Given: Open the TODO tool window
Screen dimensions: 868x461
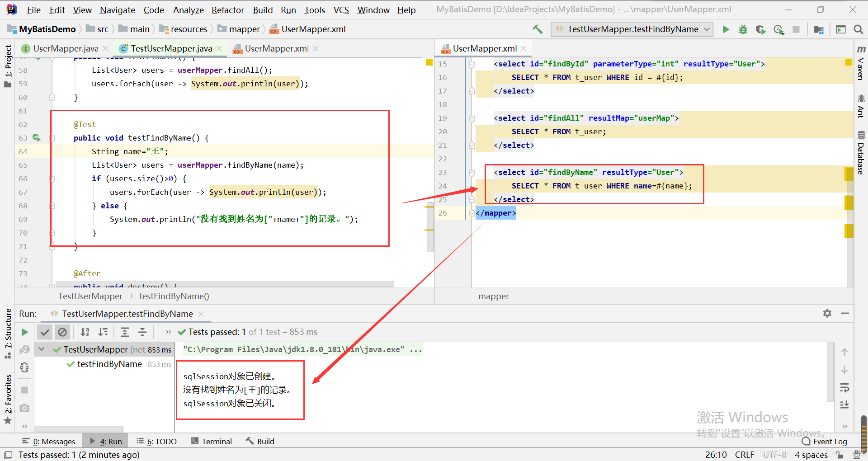Looking at the screenshot, I should click(157, 441).
